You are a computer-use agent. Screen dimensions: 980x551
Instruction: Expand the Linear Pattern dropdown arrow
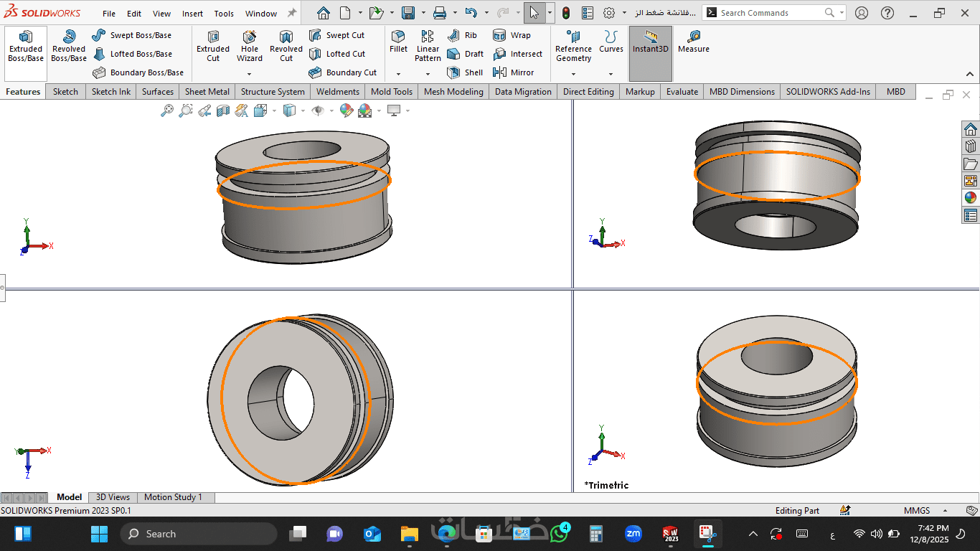tap(428, 74)
